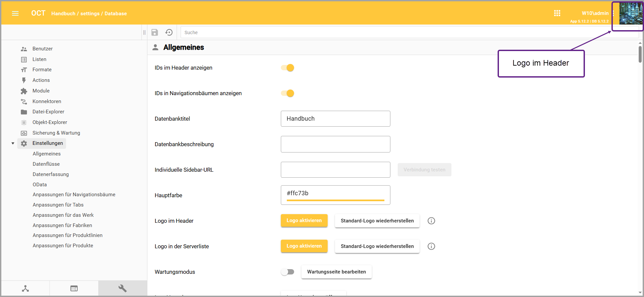Click Wartungsseite bearbeiten button
Viewport: 644px width, 297px height.
click(336, 272)
